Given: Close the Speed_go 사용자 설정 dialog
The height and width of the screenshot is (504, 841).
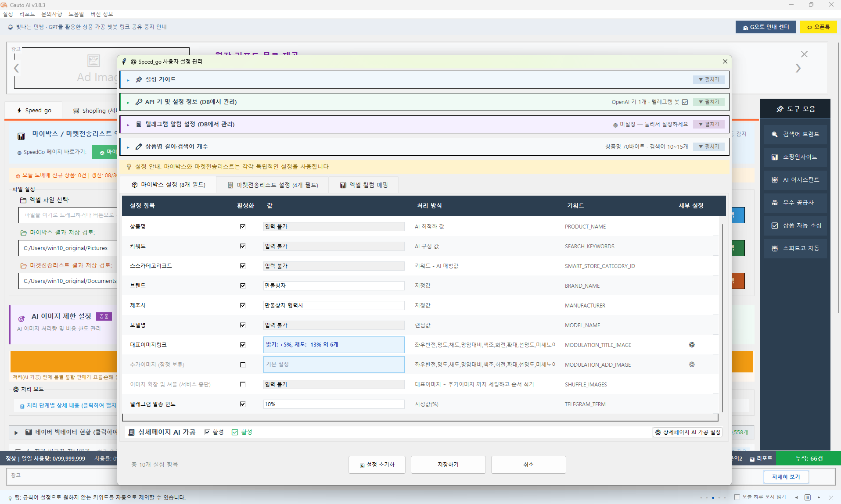Looking at the screenshot, I should tap(725, 61).
